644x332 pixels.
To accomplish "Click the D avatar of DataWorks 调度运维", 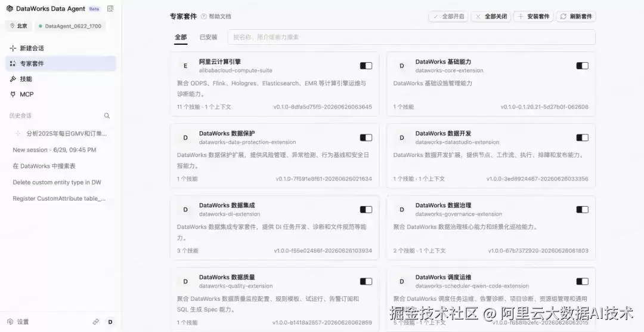I will tap(402, 281).
